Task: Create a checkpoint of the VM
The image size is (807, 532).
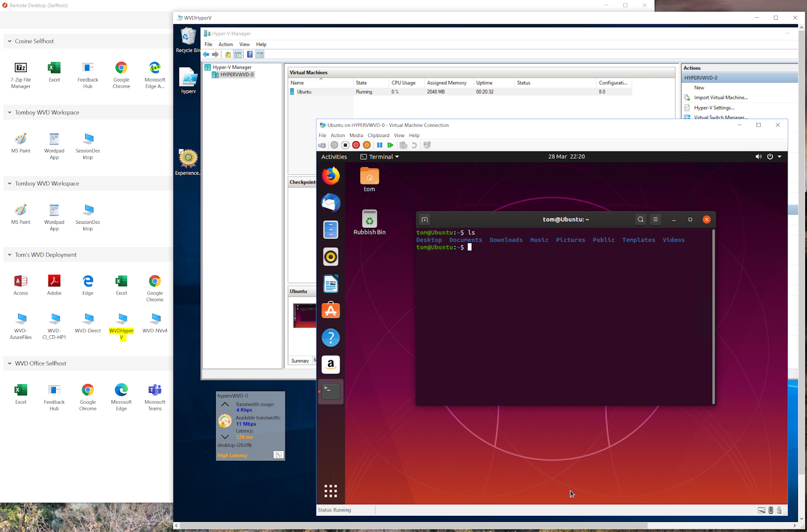Action: [x=403, y=145]
